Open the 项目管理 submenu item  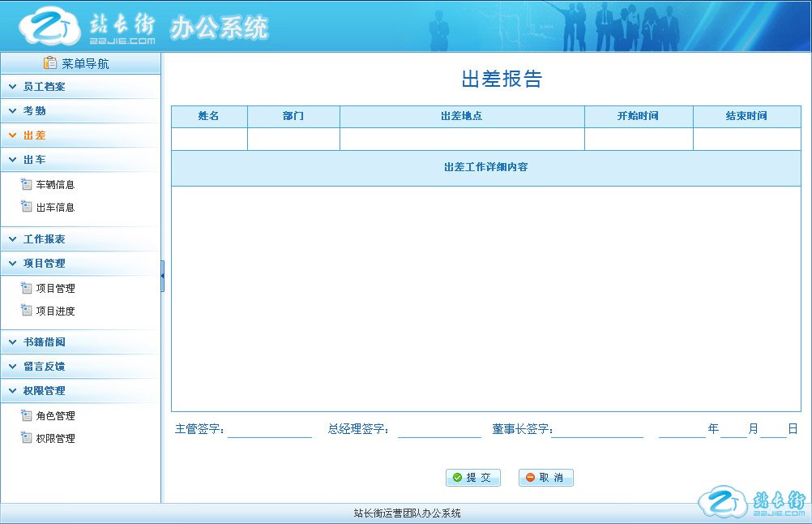[x=55, y=288]
